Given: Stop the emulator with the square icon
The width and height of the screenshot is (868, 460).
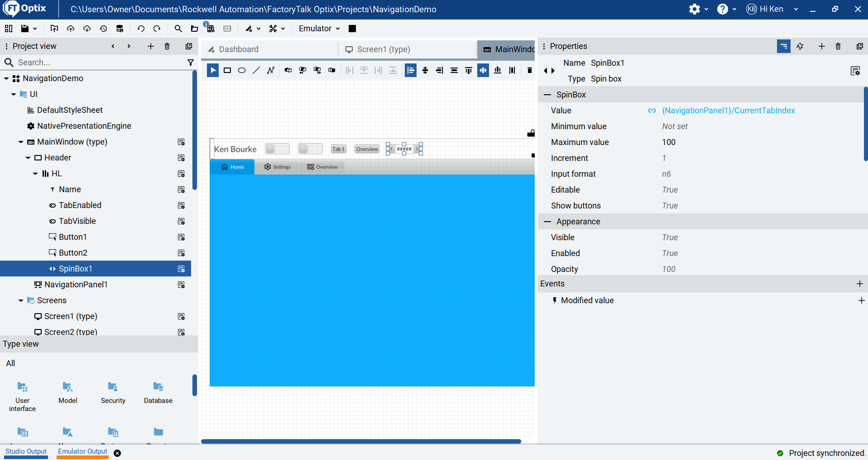Looking at the screenshot, I should (352, 29).
